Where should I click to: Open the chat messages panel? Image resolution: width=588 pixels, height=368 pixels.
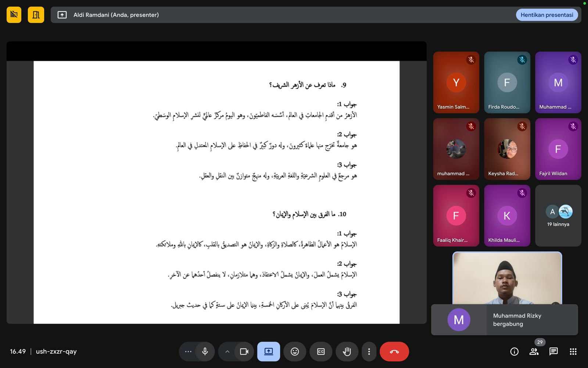(553, 351)
